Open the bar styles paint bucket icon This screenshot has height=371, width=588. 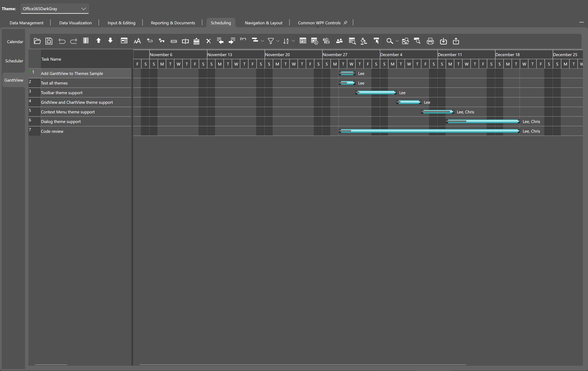(x=364, y=41)
